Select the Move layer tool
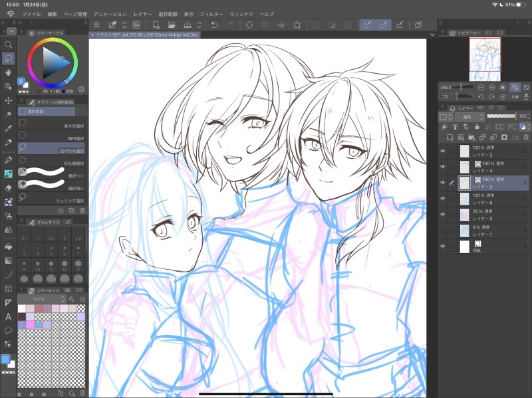The image size is (532, 398). coord(9,100)
